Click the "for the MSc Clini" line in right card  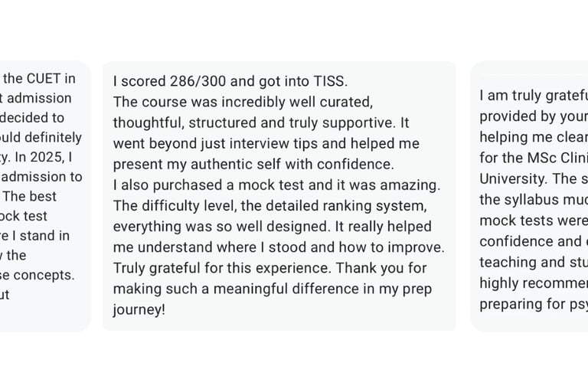pos(534,158)
